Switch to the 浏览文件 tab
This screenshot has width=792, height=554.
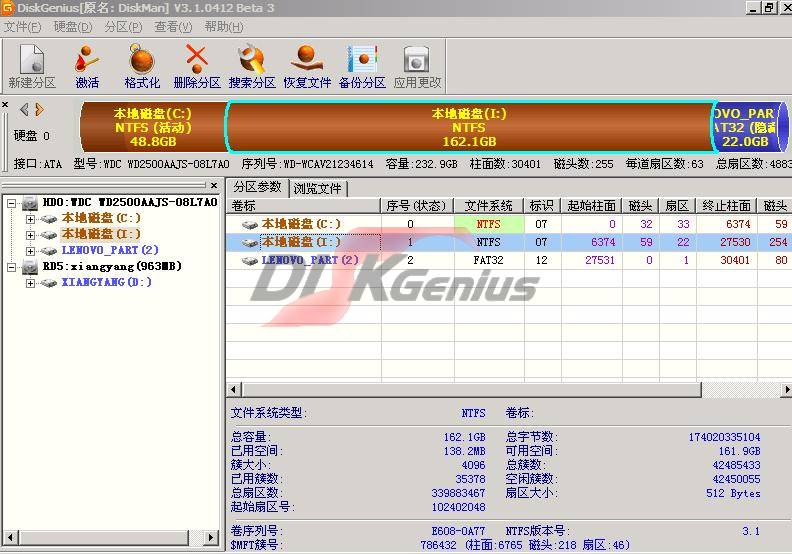(318, 188)
